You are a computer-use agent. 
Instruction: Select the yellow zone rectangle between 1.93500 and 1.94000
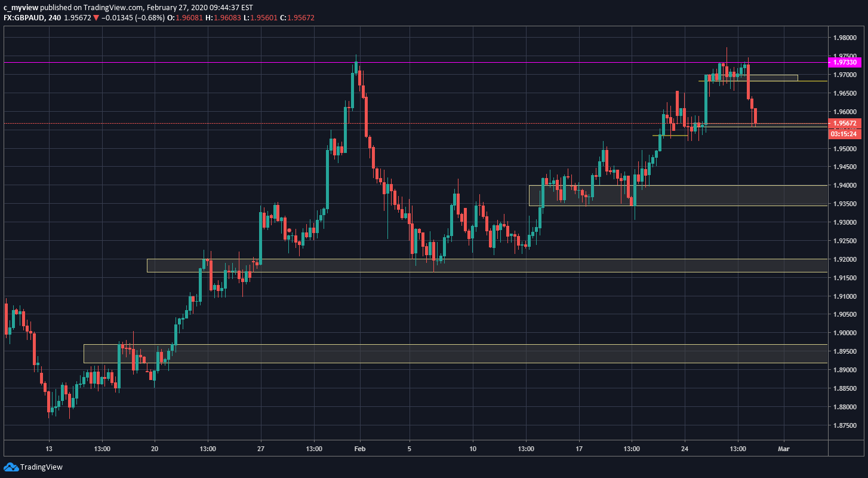(x=678, y=195)
